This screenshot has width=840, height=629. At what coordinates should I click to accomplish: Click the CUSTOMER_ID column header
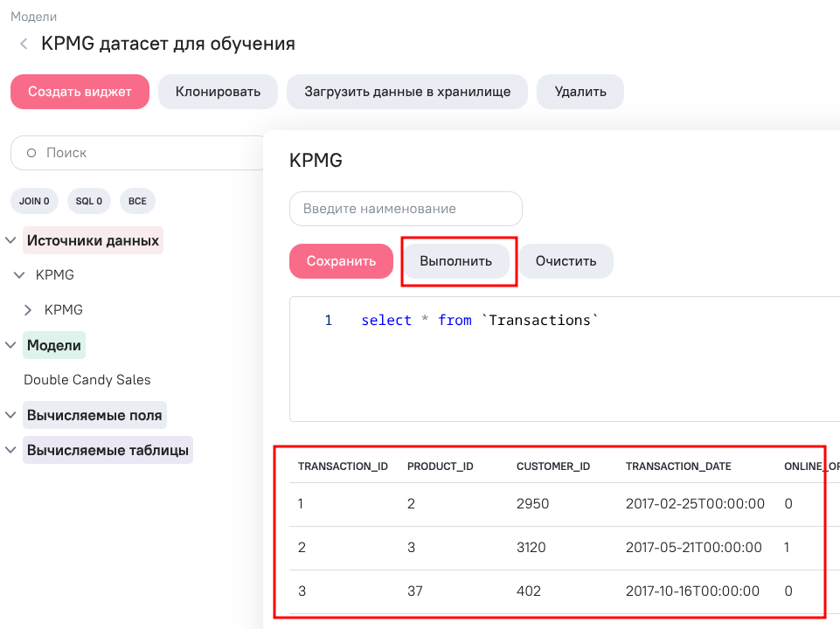tap(552, 467)
